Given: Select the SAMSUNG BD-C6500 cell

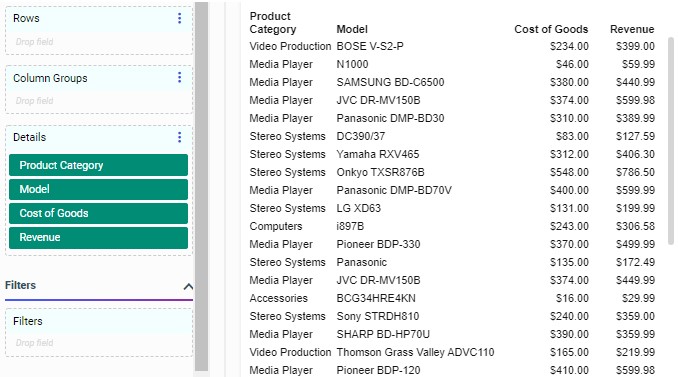Looking at the screenshot, I should (390, 82).
